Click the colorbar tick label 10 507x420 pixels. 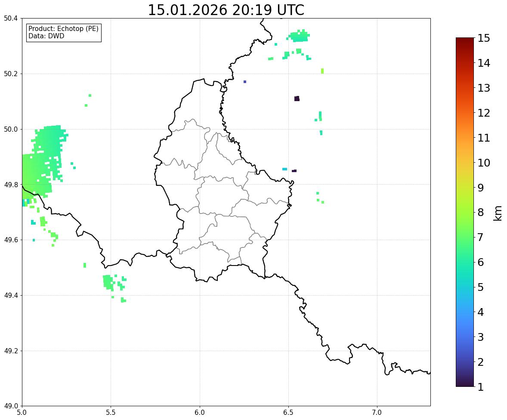[x=484, y=163]
